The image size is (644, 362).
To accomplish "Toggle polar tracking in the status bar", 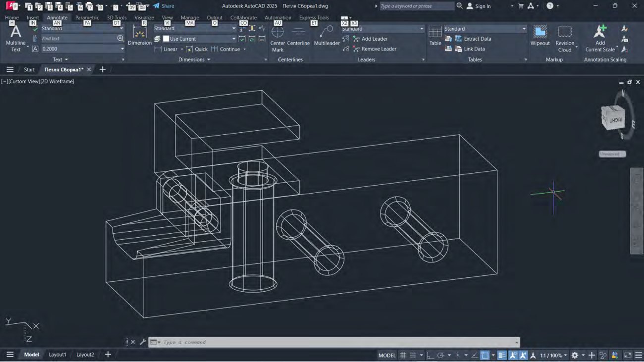I will click(440, 355).
